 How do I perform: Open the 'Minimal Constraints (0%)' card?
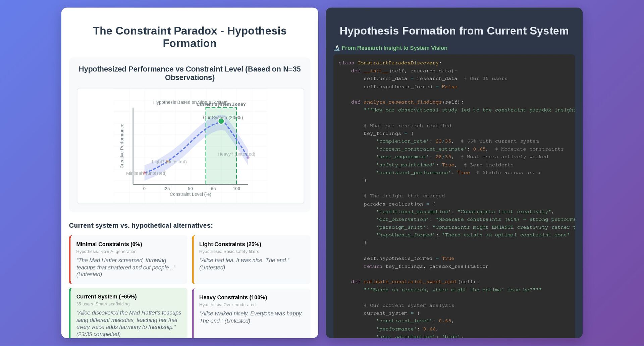coord(128,259)
